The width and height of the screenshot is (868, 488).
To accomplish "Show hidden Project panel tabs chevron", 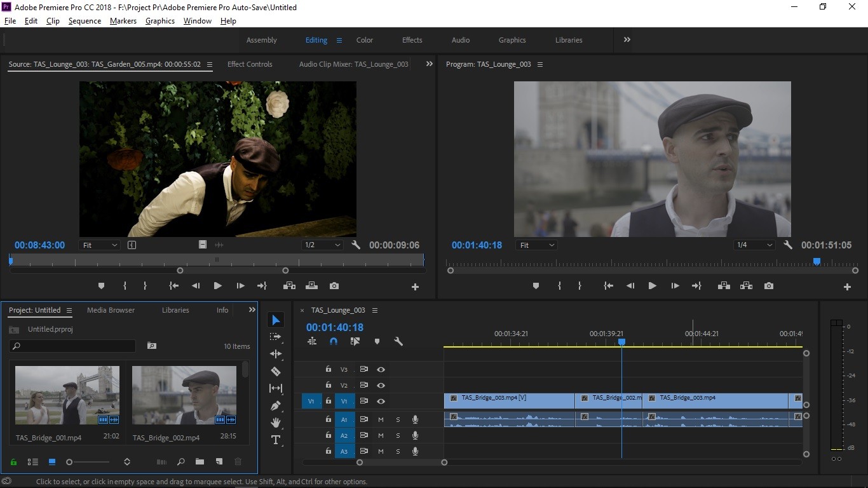I will tap(252, 310).
